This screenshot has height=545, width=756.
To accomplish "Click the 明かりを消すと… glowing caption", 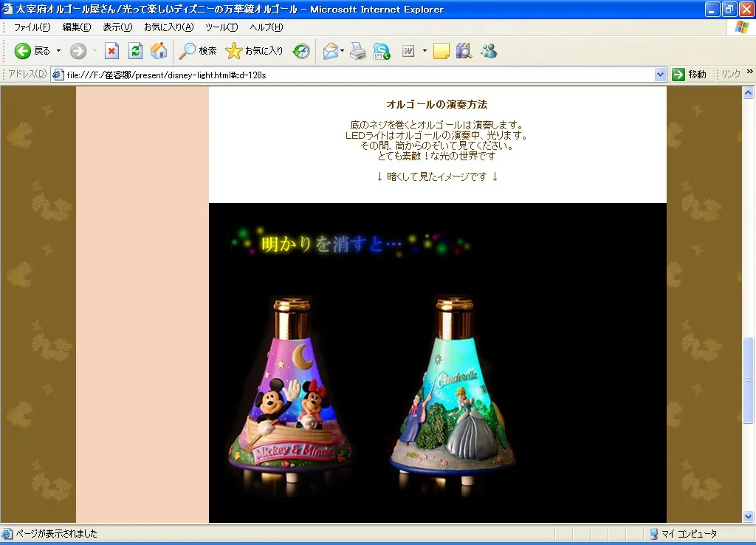I will (x=331, y=244).
